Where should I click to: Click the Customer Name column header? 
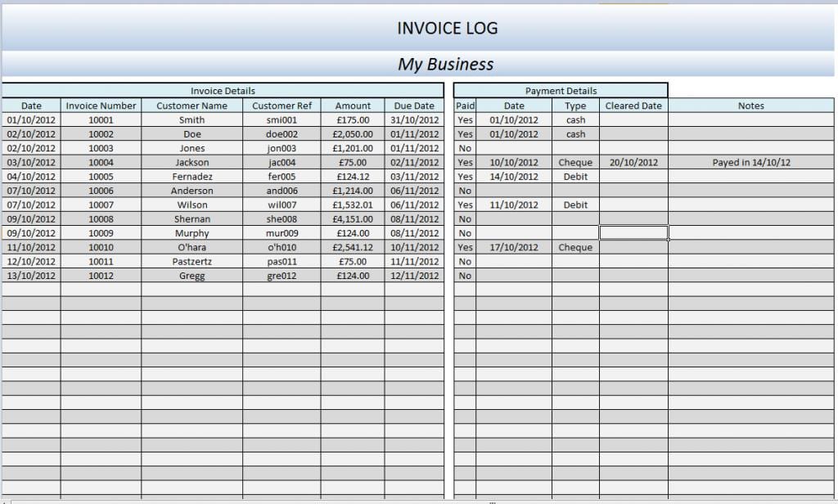pyautogui.click(x=191, y=105)
